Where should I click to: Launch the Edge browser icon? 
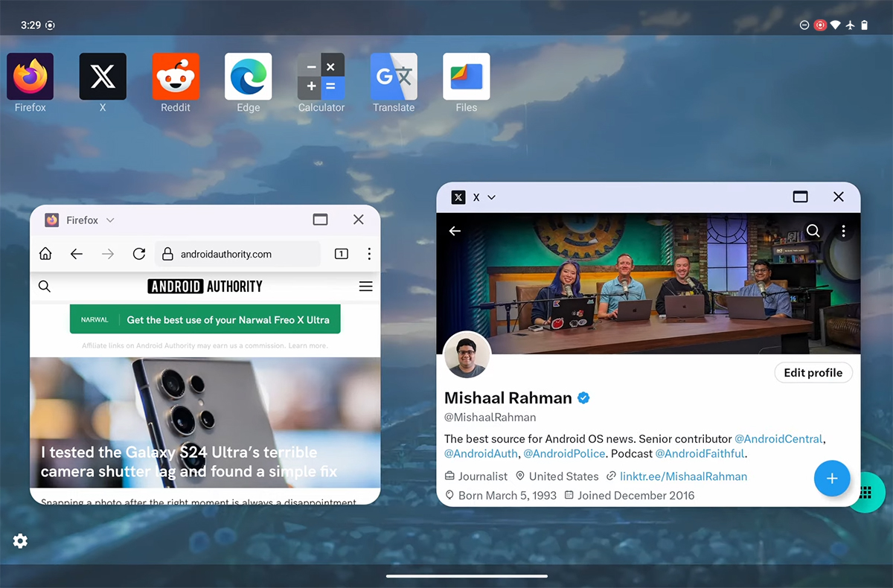point(248,76)
